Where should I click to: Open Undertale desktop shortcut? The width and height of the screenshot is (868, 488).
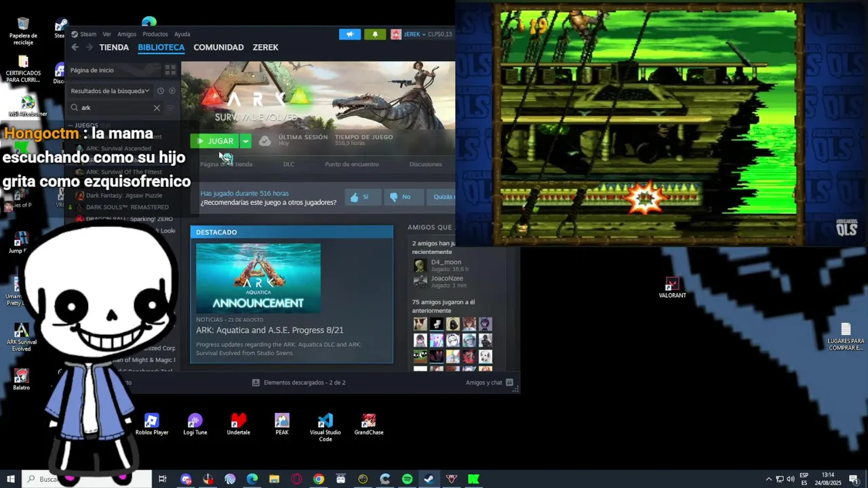(x=238, y=425)
